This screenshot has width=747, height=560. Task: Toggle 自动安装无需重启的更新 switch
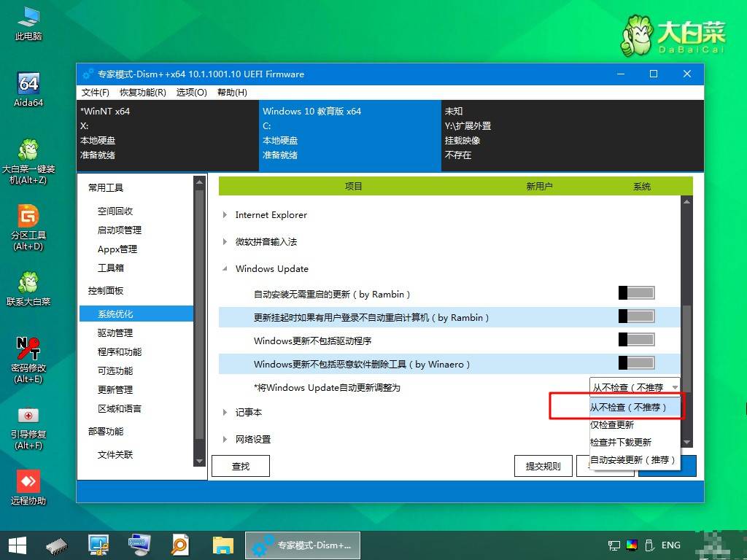pos(636,293)
